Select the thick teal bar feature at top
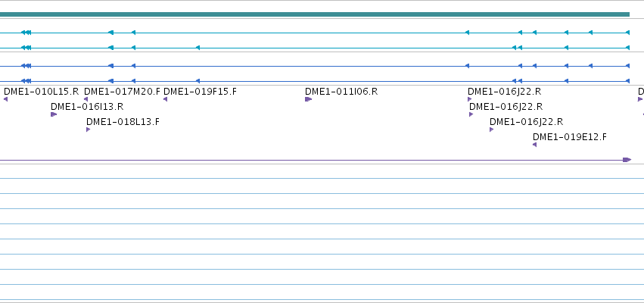644x303 pixels. pyautogui.click(x=315, y=14)
